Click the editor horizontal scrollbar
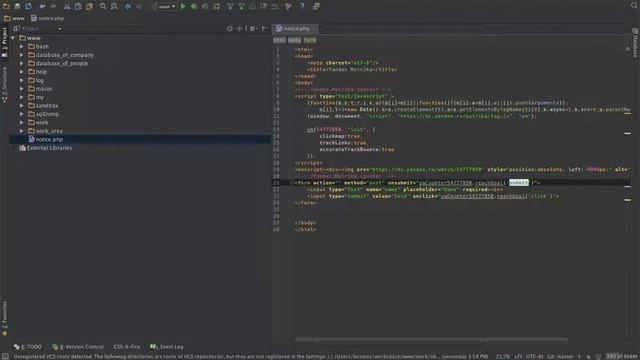Screen dimensions: 640x360 pyautogui.click(x=431, y=339)
